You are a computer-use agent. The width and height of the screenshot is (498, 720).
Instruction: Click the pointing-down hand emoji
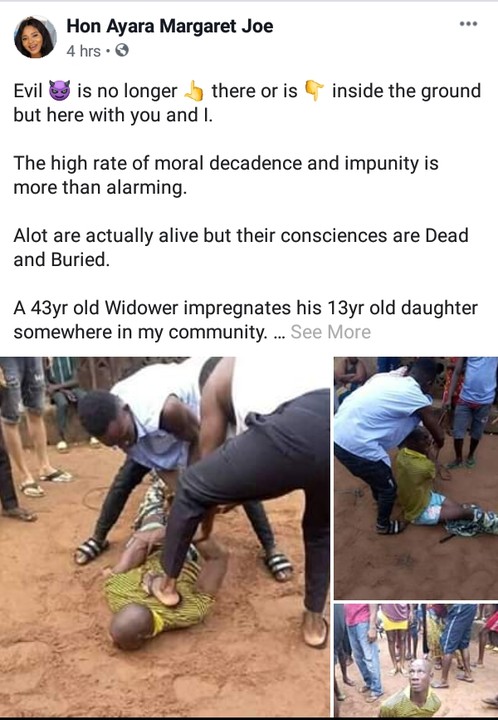click(314, 90)
